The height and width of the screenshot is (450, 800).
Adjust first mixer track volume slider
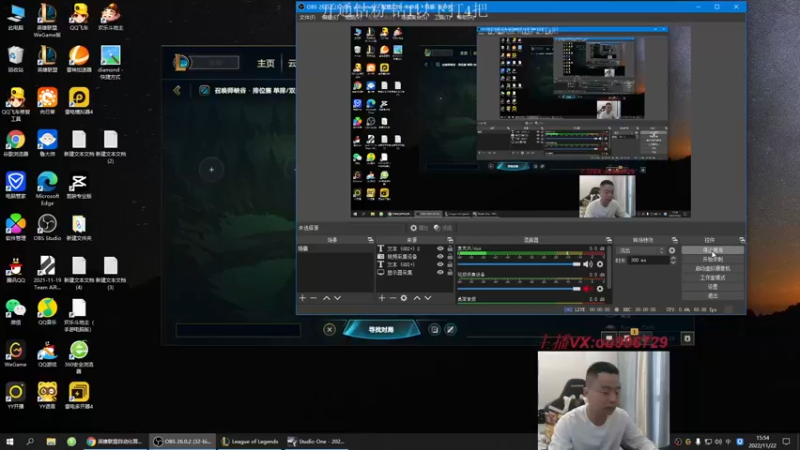(519, 264)
